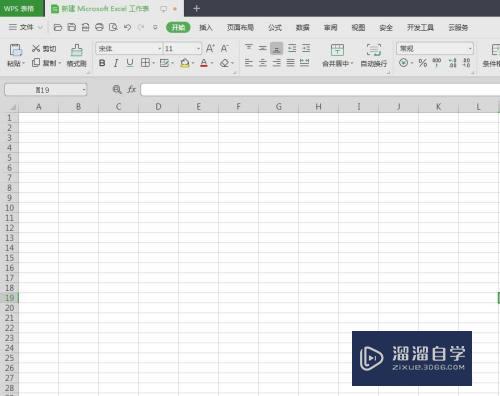The height and width of the screenshot is (396, 500).
Task: Click the Increase Indent icon
Action: pyautogui.click(x=306, y=48)
